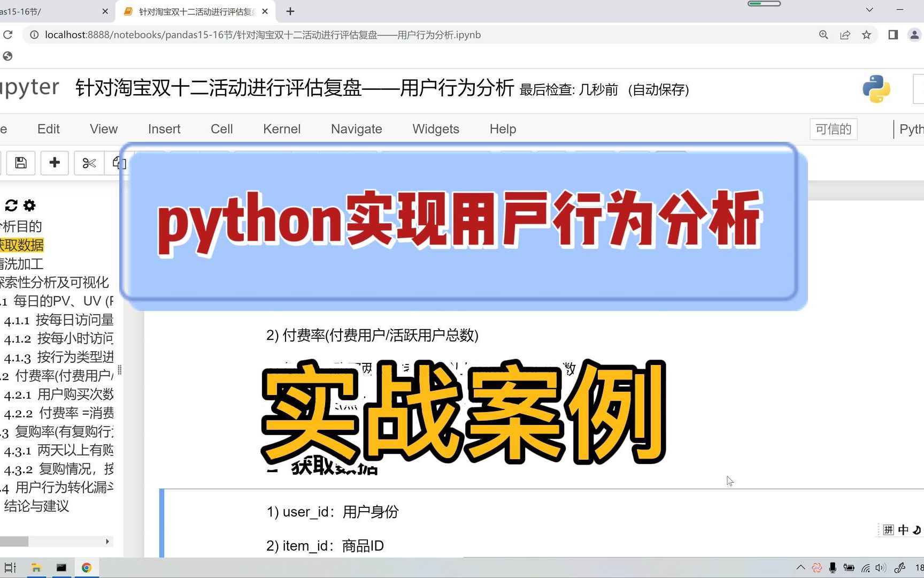Insert a new cell with the plus icon

click(x=55, y=163)
